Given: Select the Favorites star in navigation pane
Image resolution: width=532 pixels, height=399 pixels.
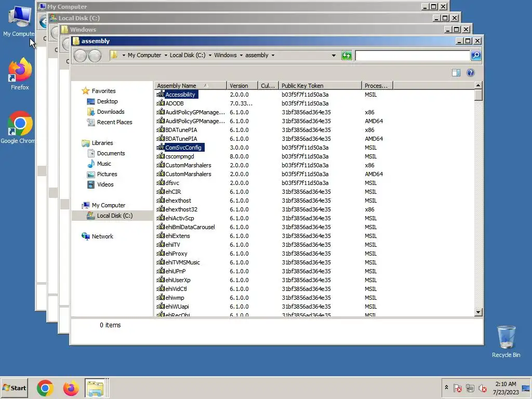Looking at the screenshot, I should pos(86,91).
